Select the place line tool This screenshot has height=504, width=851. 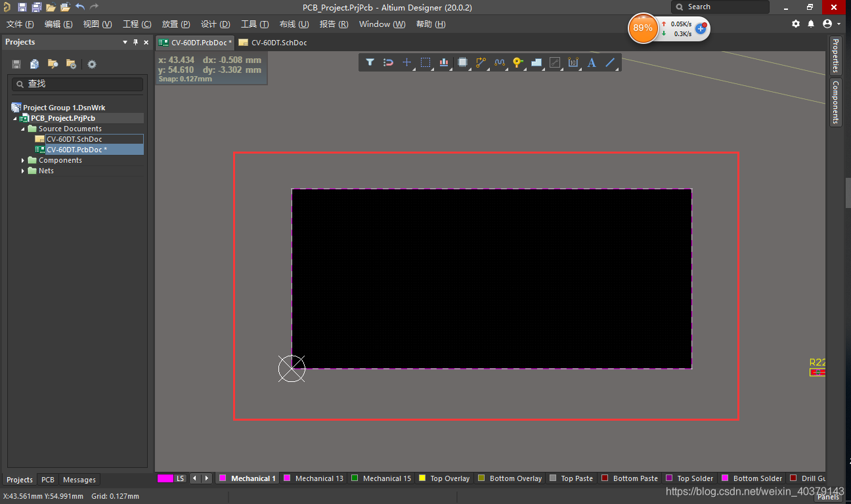[x=610, y=62]
